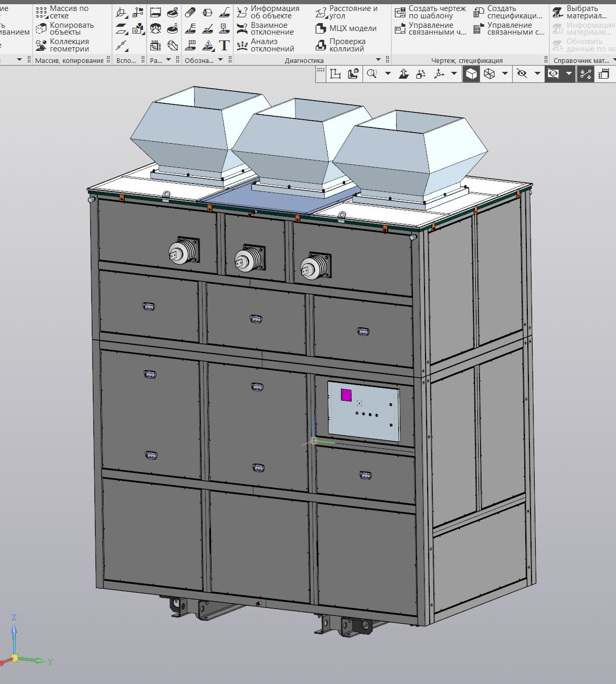The image size is (616, 684).
Task: Click the magenta display on control panel
Action: [347, 395]
